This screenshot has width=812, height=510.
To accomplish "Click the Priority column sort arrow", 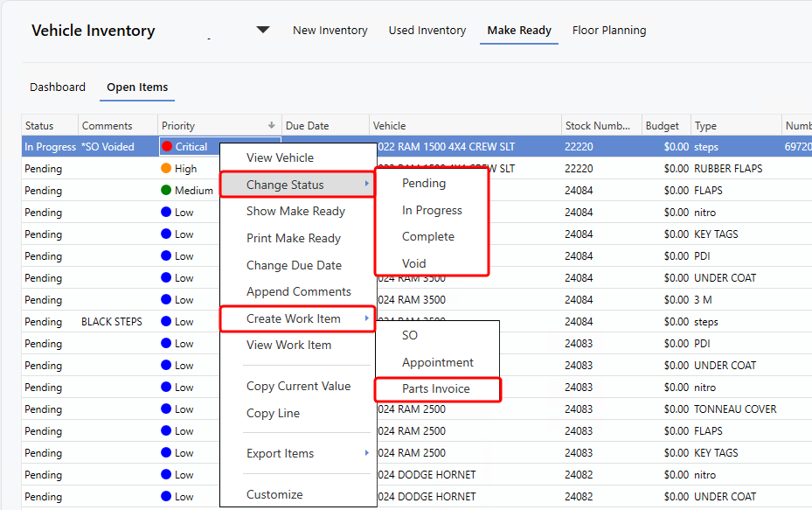I will [x=272, y=126].
